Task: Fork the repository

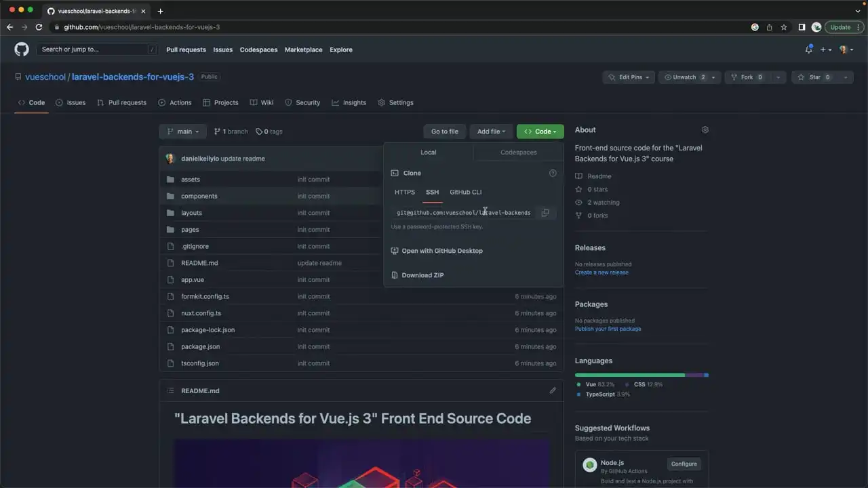Action: pyautogui.click(x=747, y=77)
